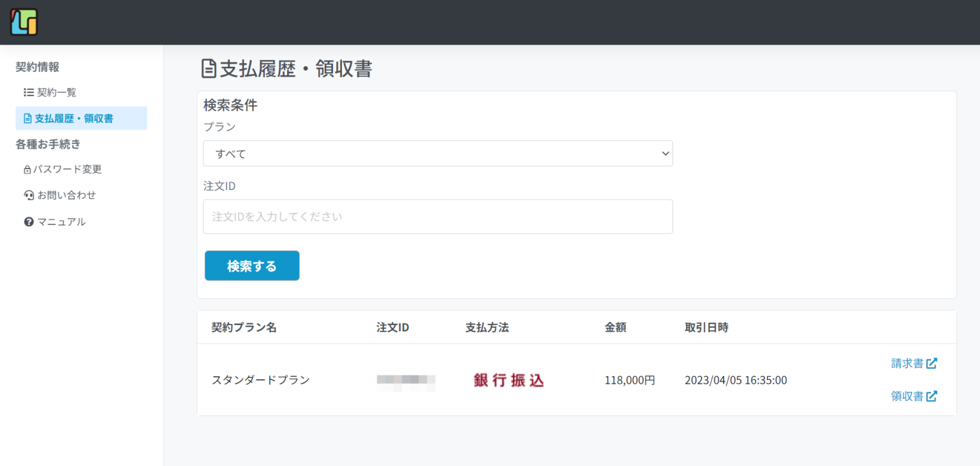The image size is (980, 466).
Task: Focus the 注文ID input field
Action: pyautogui.click(x=437, y=217)
